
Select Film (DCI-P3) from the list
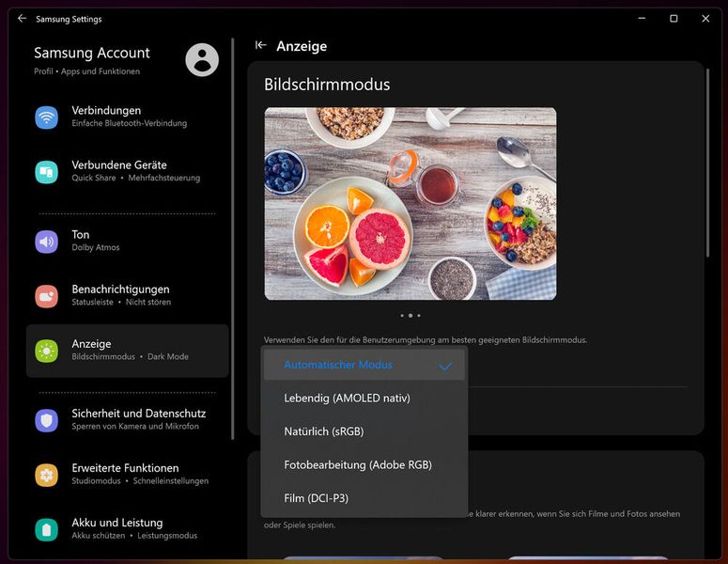click(316, 498)
